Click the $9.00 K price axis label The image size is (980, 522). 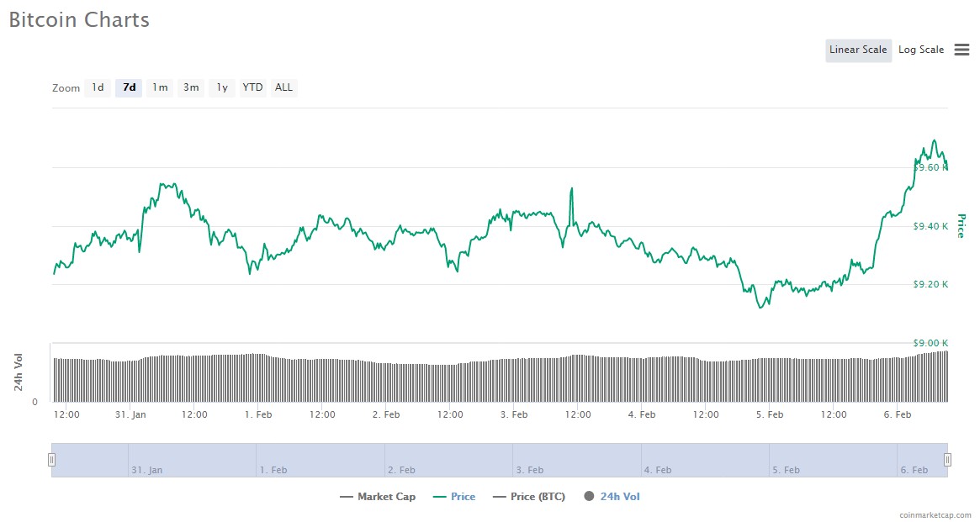(930, 343)
